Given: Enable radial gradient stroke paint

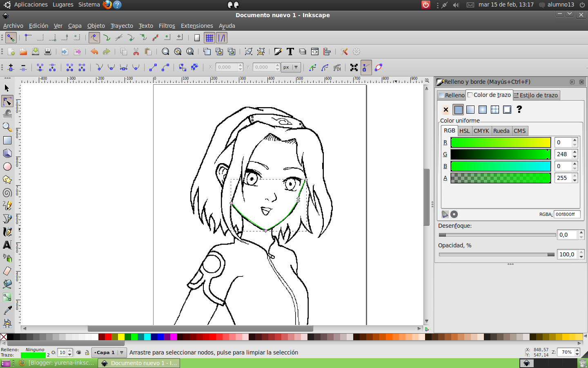Looking at the screenshot, I should click(483, 110).
